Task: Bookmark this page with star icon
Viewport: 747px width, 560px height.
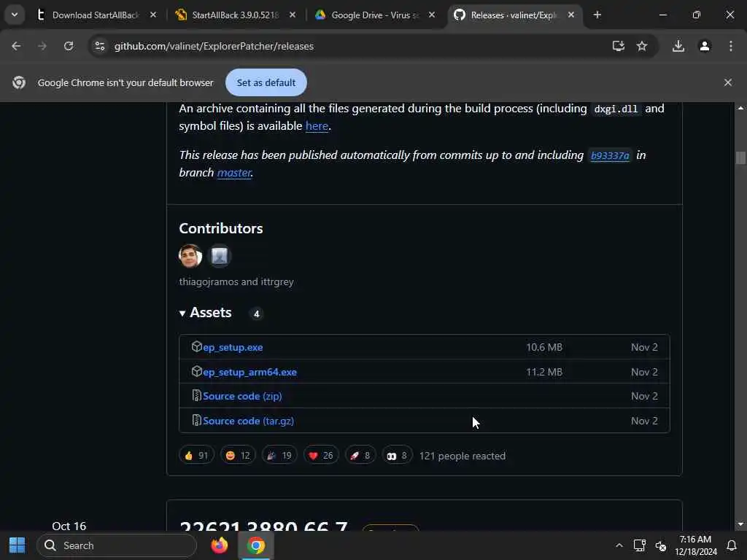Action: tap(642, 46)
